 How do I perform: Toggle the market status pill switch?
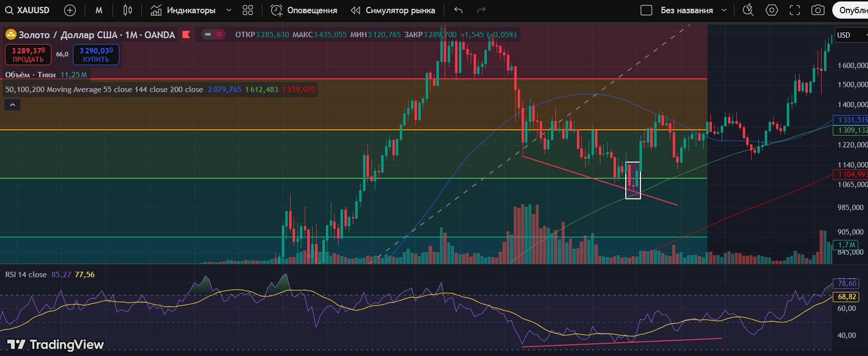tap(213, 34)
